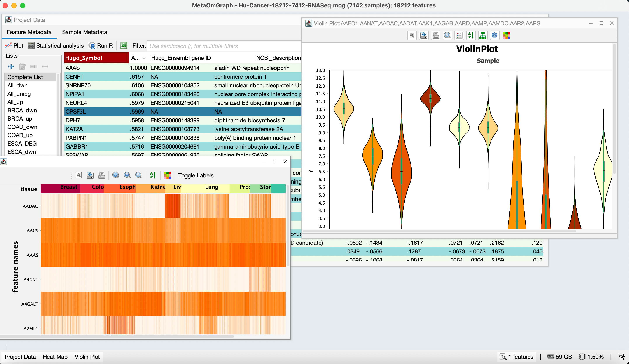
Task: Click the violin plot save chart icon
Action: (x=424, y=35)
